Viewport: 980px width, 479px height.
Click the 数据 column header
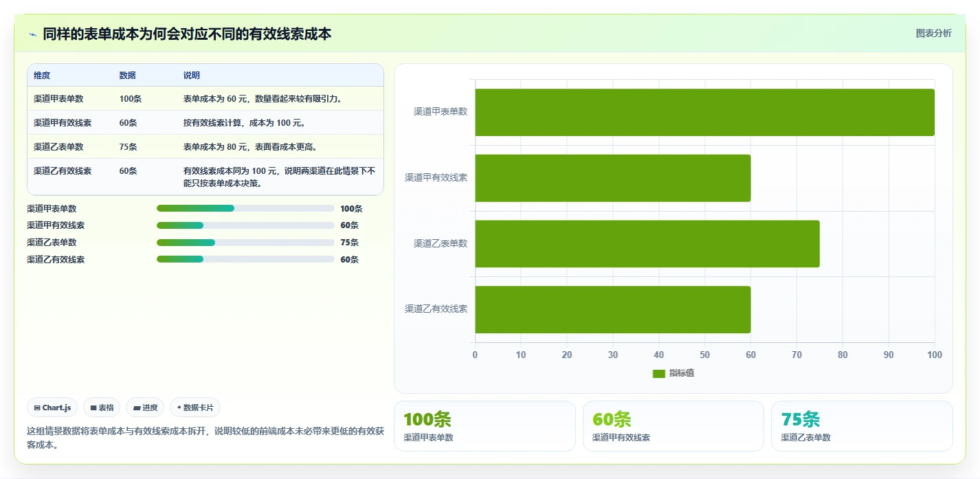pos(127,76)
